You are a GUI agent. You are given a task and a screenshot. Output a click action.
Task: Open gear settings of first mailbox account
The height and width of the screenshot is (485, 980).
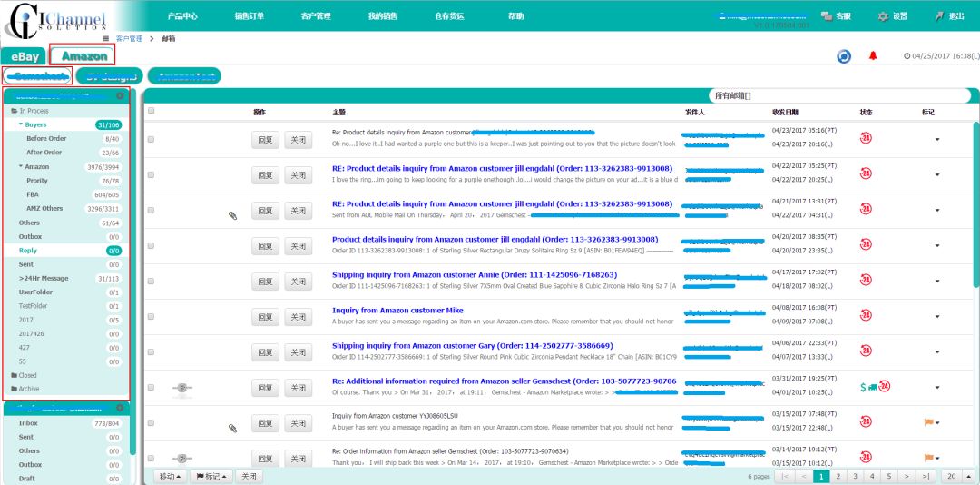tap(120, 95)
